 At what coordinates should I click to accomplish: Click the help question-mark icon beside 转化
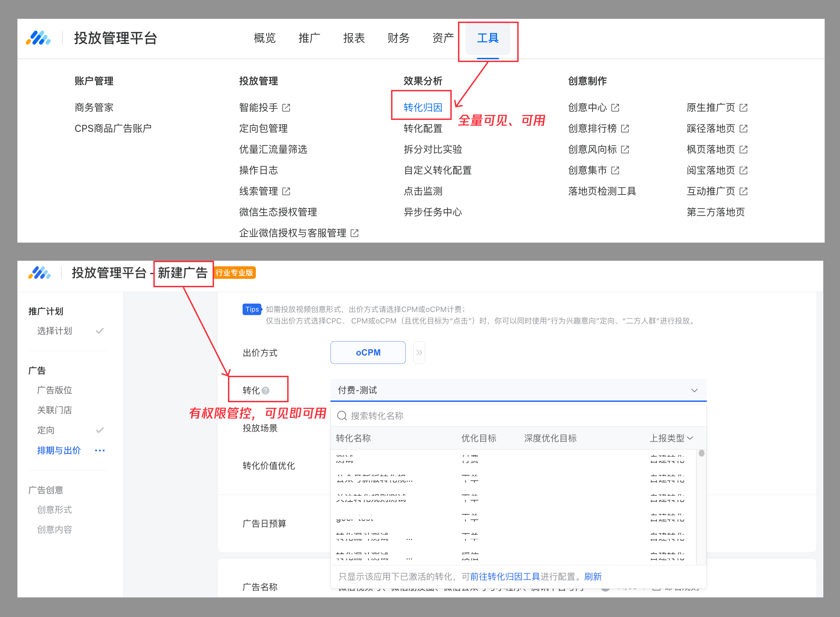266,391
